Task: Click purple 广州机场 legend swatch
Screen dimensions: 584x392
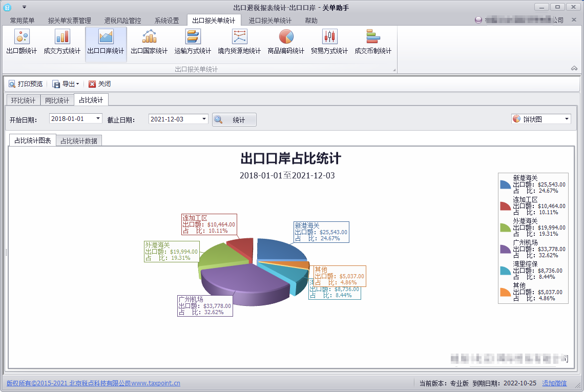Action: [x=506, y=249]
